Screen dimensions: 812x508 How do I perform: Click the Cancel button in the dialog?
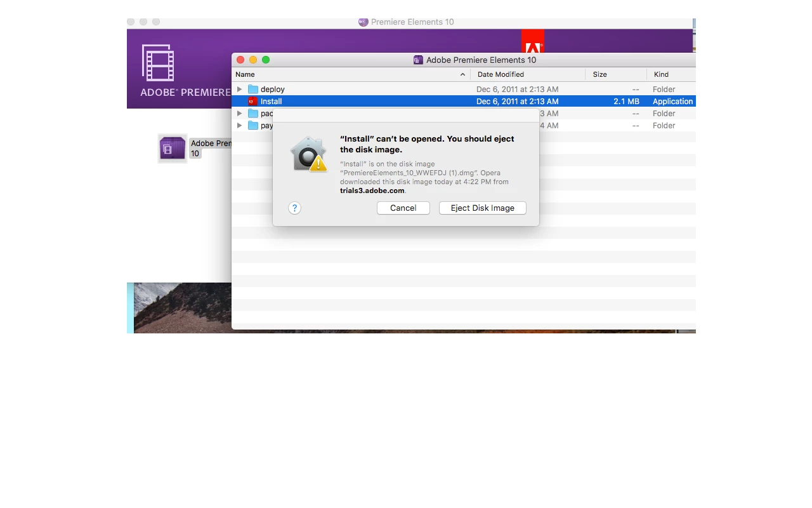point(403,208)
